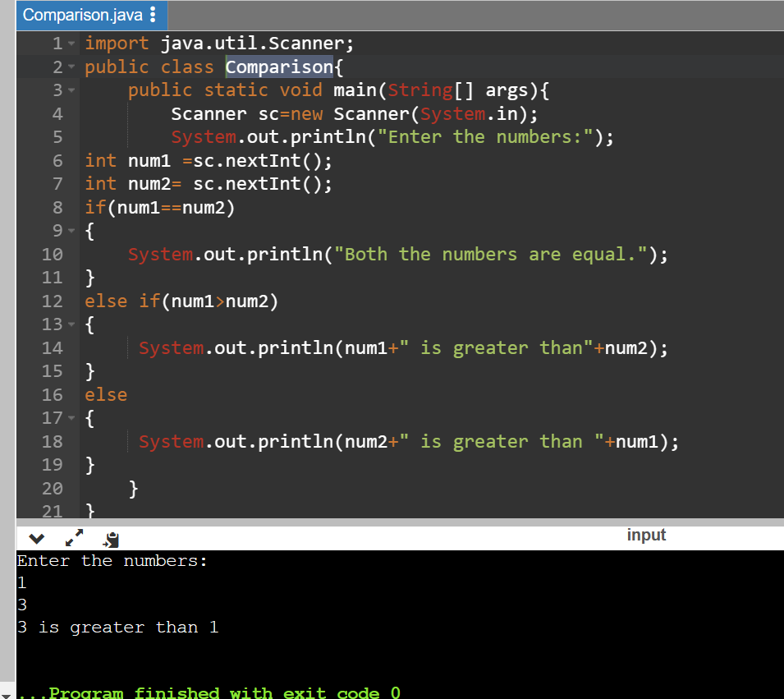Click the output text '3 is greater than 1'
This screenshot has height=699, width=784.
pos(118,627)
